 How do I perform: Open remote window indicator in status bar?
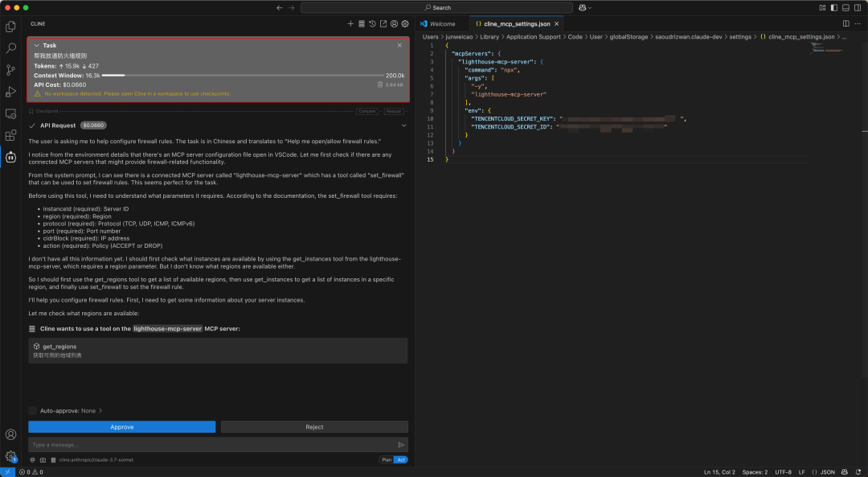pyautogui.click(x=8, y=472)
